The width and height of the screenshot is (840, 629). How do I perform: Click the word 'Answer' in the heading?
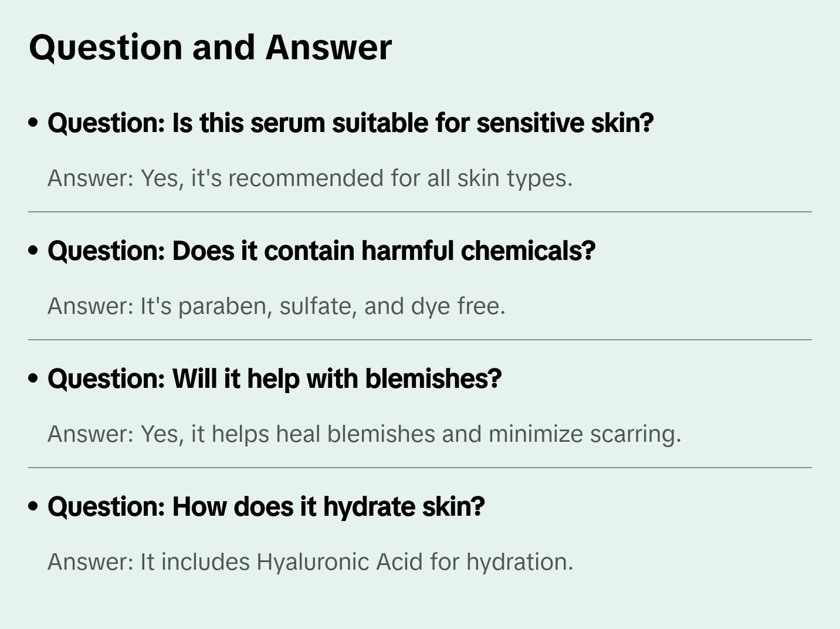[328, 48]
